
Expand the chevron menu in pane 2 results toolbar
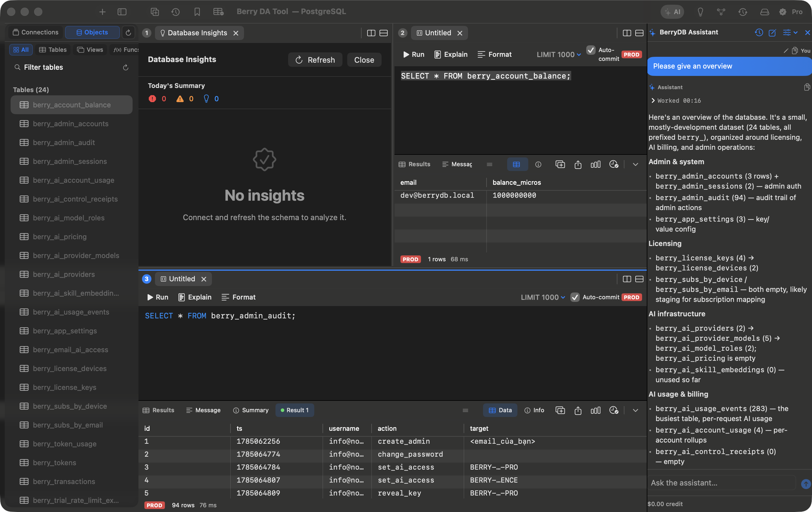pos(635,164)
